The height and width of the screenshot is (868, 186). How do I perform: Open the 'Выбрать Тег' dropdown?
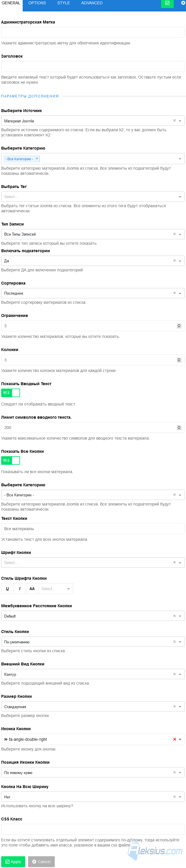pyautogui.click(x=93, y=197)
